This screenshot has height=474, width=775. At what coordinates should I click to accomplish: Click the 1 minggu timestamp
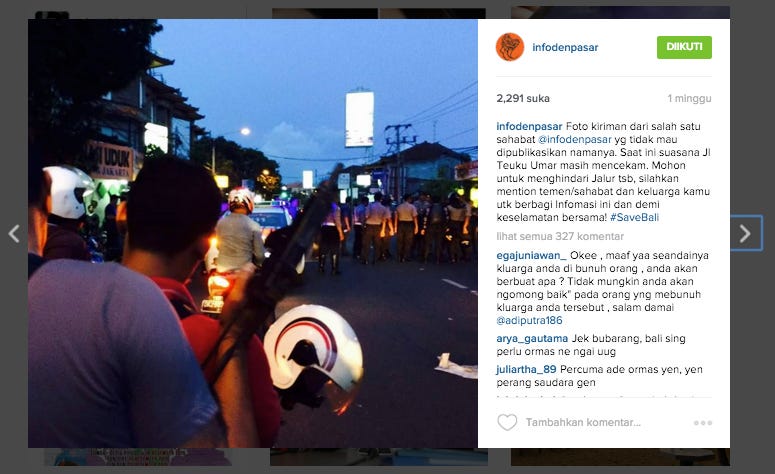click(689, 98)
